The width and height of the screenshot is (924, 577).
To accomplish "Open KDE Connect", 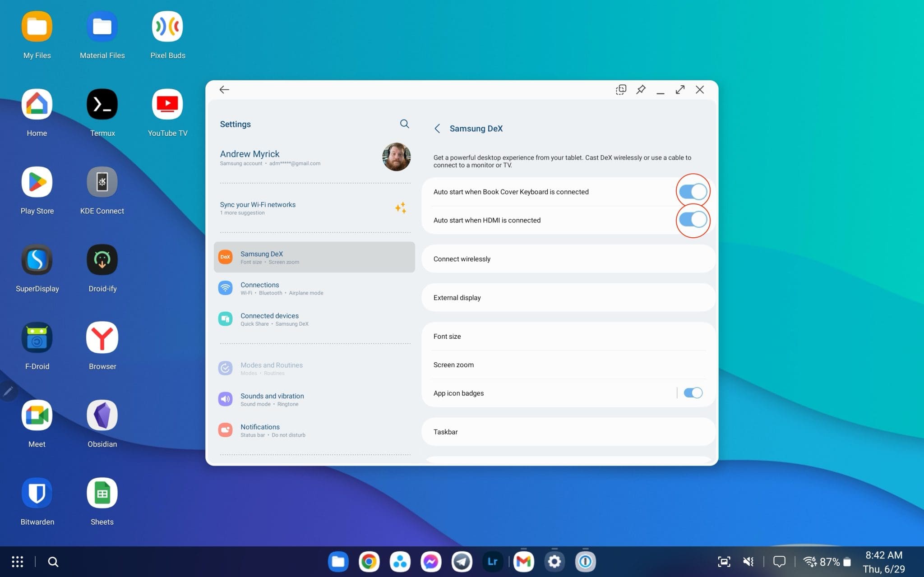I will point(102,181).
